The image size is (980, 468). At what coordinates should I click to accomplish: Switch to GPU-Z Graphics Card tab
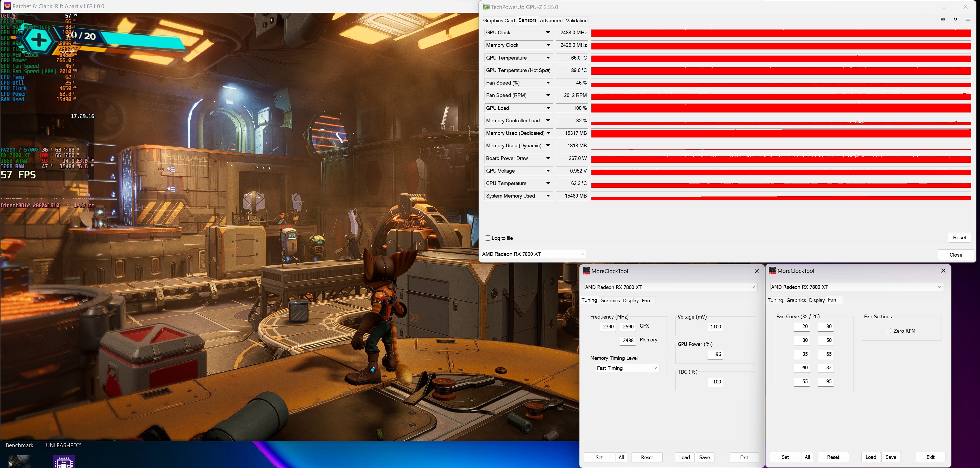click(499, 20)
